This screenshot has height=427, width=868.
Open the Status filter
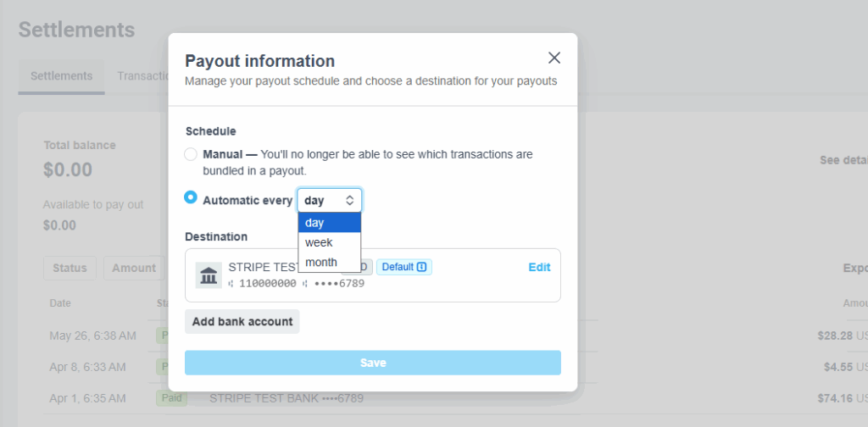70,268
